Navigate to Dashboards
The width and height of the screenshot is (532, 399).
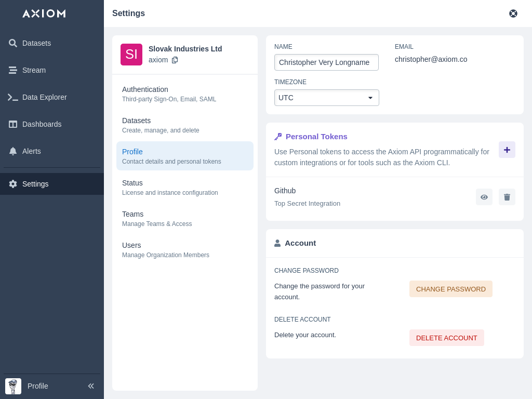[x=42, y=124]
